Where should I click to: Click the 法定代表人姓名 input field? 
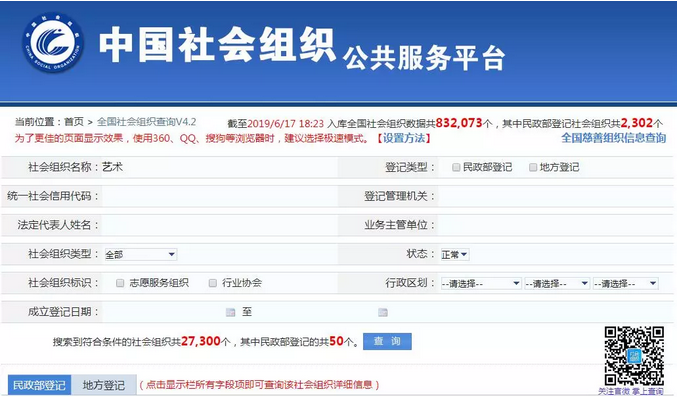[x=219, y=225]
